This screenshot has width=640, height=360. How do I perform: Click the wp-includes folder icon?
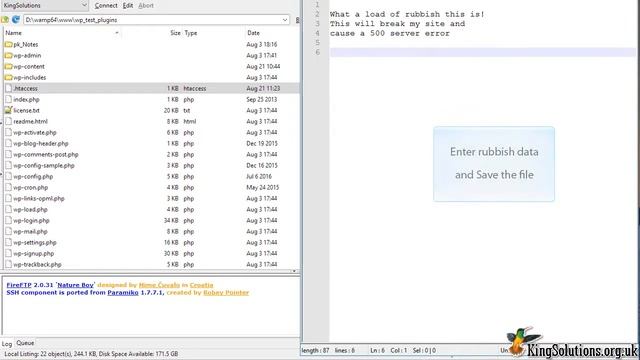8,78
